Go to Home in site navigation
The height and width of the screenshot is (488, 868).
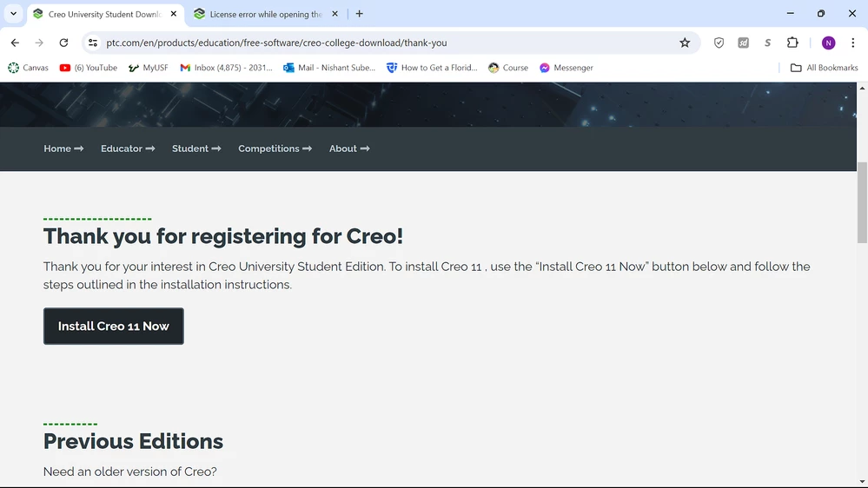63,148
